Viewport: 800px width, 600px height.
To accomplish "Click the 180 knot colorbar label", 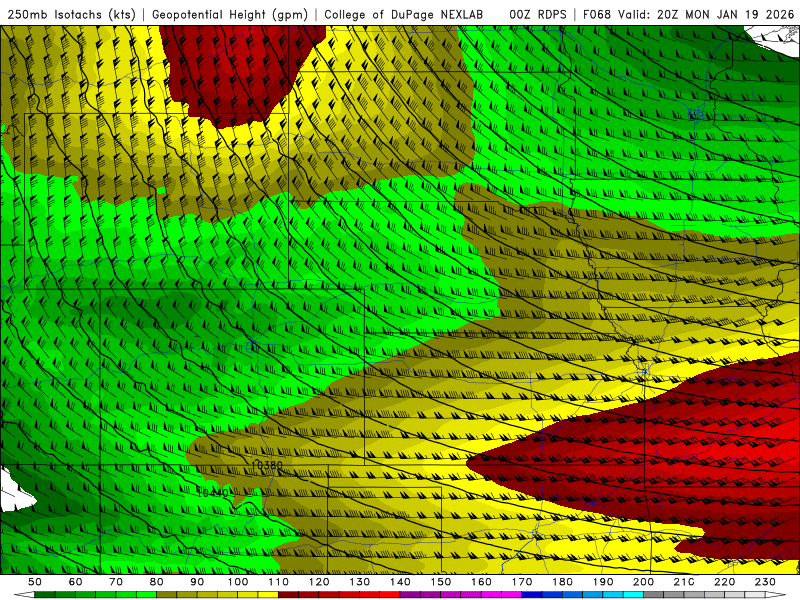I will point(562,582).
